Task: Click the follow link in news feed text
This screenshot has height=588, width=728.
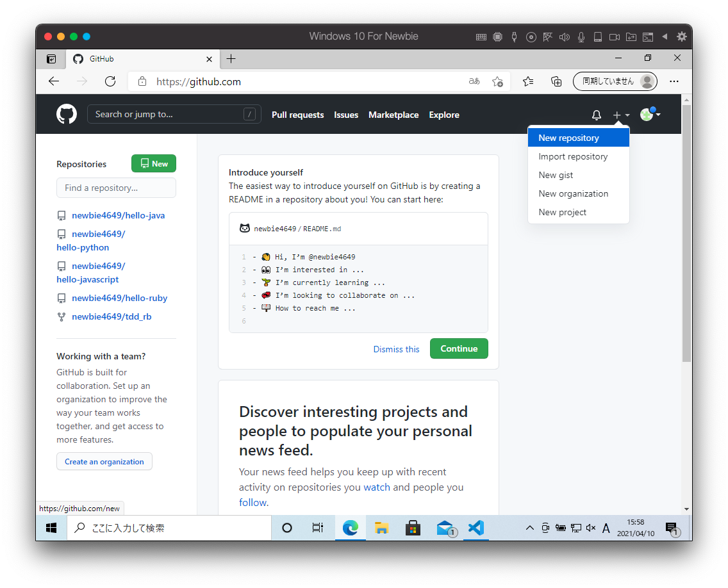Action: pyautogui.click(x=253, y=503)
